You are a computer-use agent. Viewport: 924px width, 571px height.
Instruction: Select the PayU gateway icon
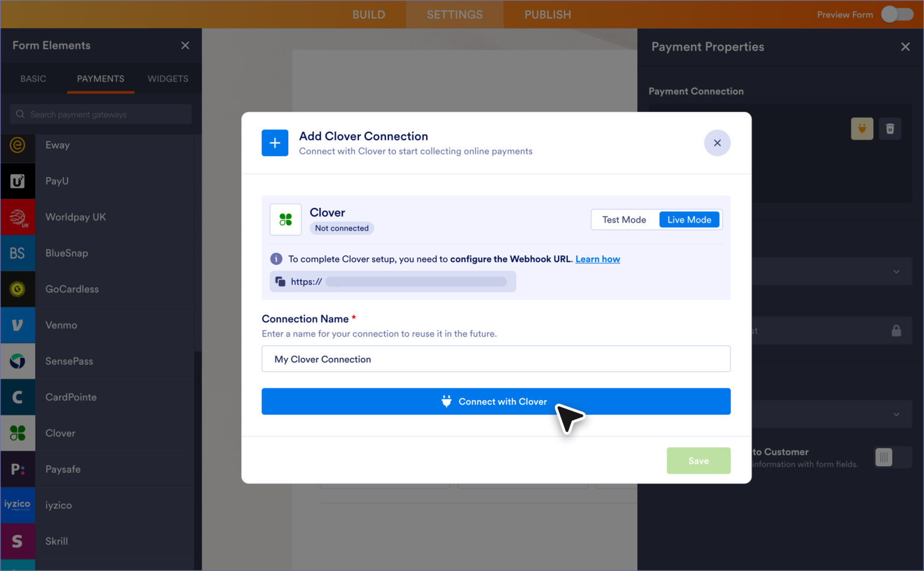18,181
